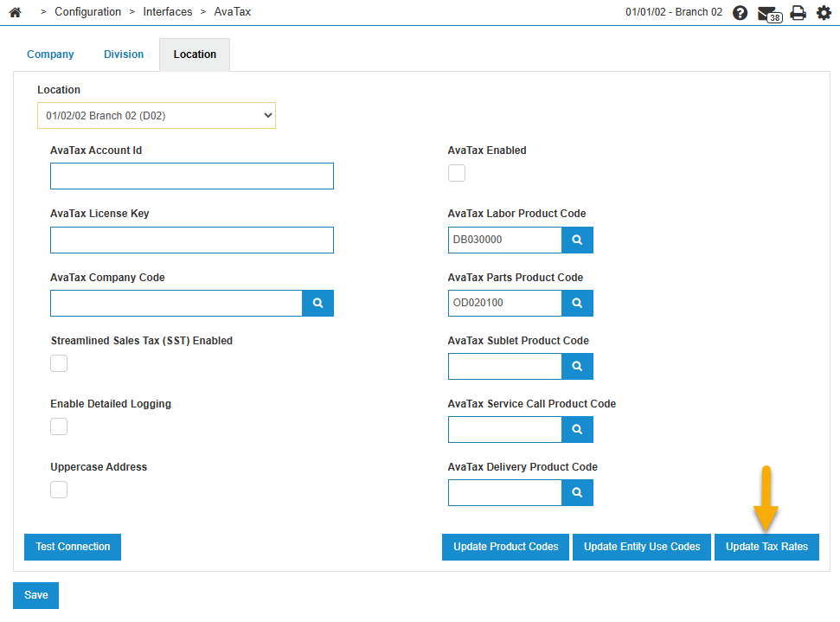Screen dimensions: 840x622
Task: Click Update Product Codes button
Action: click(x=506, y=547)
